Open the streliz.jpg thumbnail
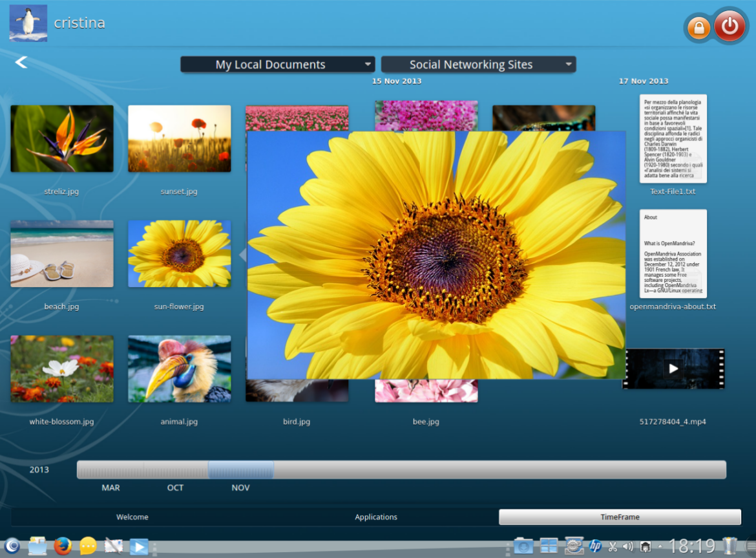Image resolution: width=756 pixels, height=558 pixels. click(x=62, y=139)
